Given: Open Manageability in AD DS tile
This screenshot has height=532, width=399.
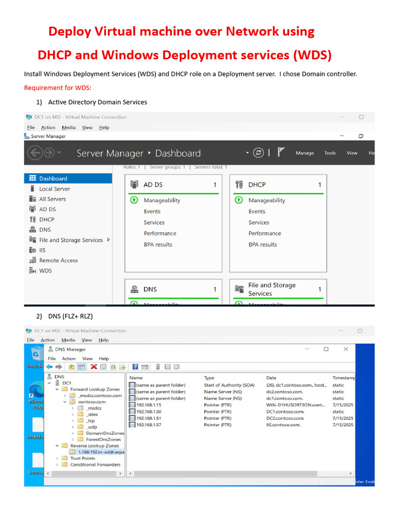Looking at the screenshot, I should point(162,201).
